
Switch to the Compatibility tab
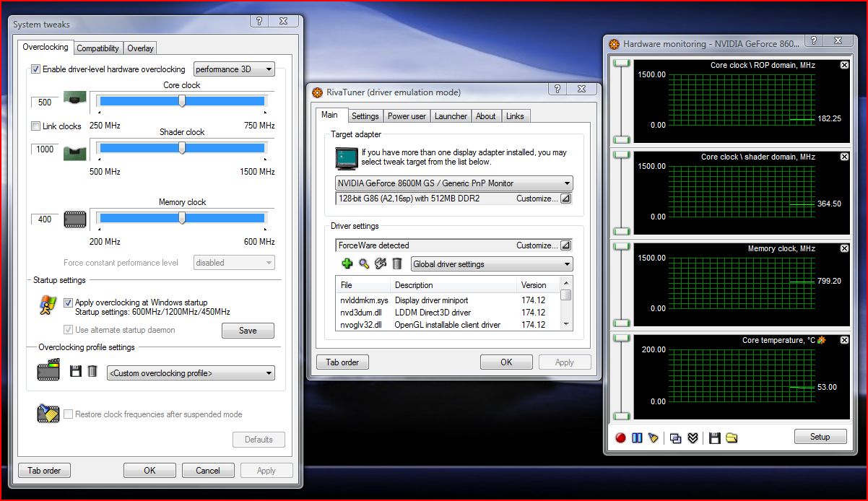pyautogui.click(x=98, y=48)
